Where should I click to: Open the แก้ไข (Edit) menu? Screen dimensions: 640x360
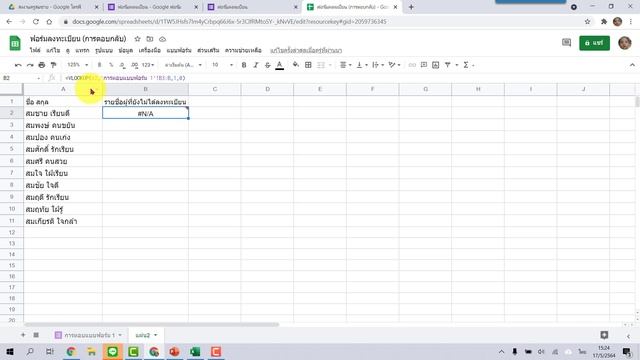tap(53, 50)
